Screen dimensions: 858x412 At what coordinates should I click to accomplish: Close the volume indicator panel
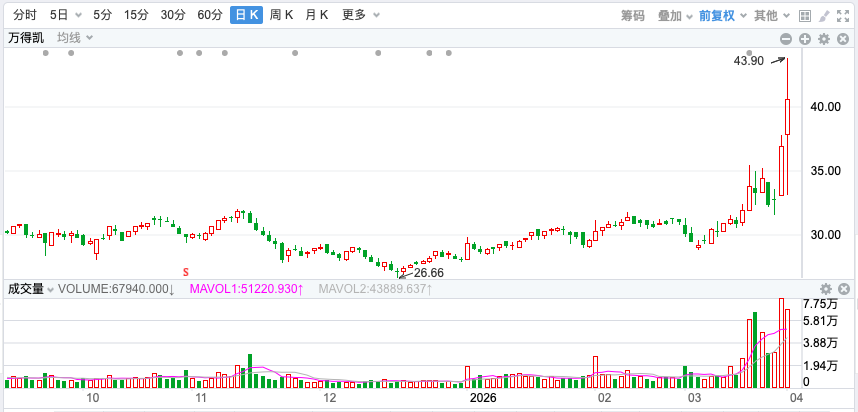point(844,289)
